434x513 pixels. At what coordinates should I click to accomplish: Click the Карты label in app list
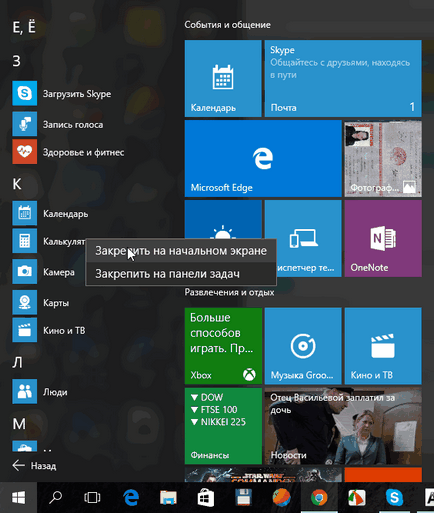56,303
